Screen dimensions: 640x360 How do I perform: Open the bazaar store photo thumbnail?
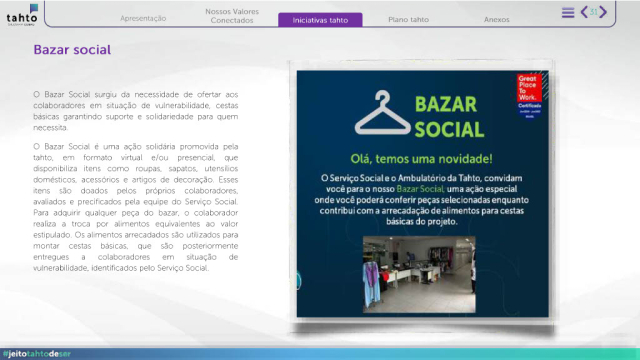[x=419, y=274]
